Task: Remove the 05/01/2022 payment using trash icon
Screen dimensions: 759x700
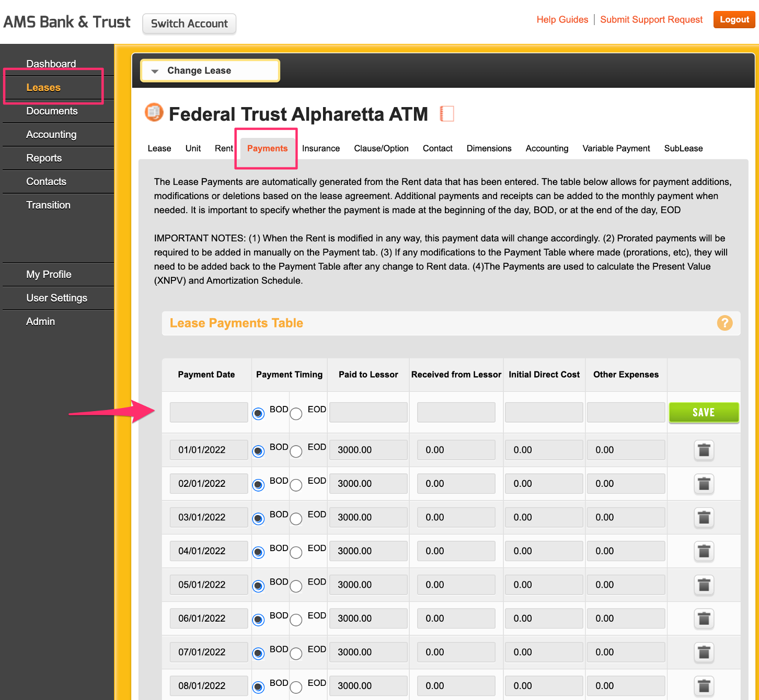Action: [704, 585]
